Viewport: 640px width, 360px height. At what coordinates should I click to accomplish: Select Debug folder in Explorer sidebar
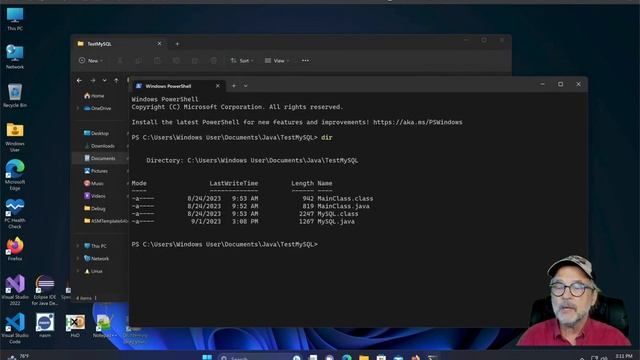click(95, 208)
